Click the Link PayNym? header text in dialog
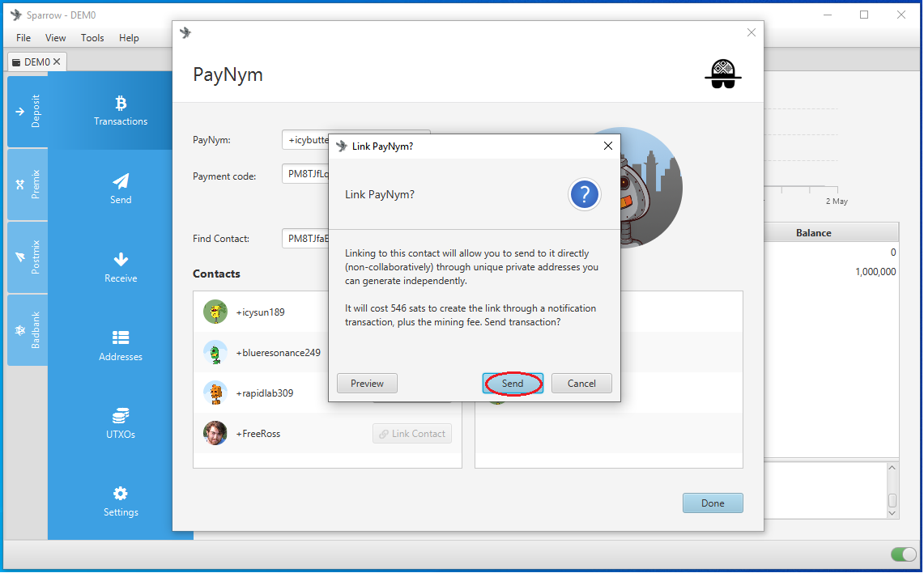 tap(380, 194)
